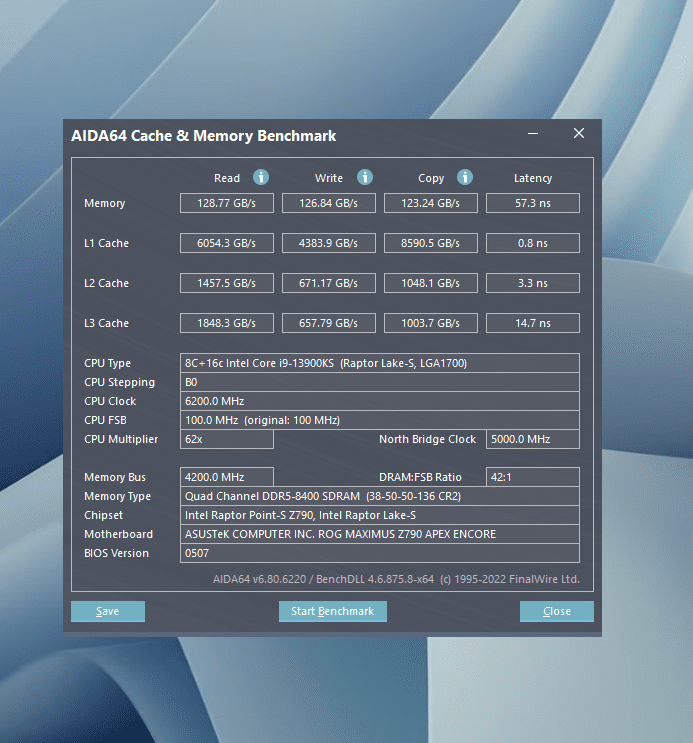This screenshot has width=693, height=743.
Task: Click the L1 Cache Read value 6054.3 GB/s
Action: [x=227, y=243]
